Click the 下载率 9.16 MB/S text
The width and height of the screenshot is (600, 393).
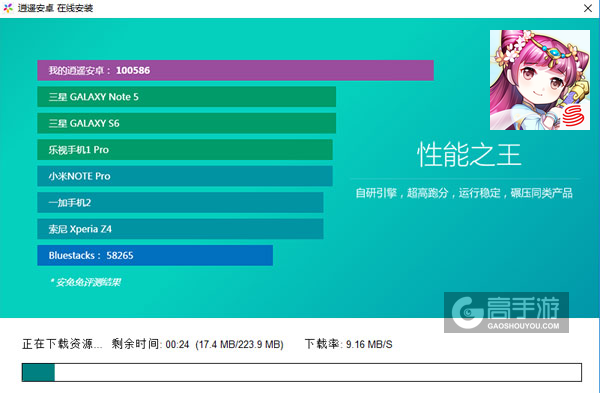[x=349, y=344]
